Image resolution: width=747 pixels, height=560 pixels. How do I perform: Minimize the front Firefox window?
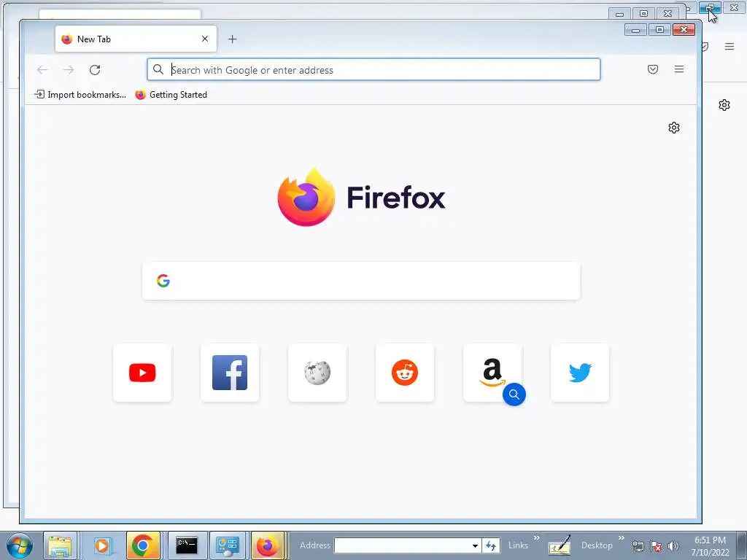pos(635,30)
